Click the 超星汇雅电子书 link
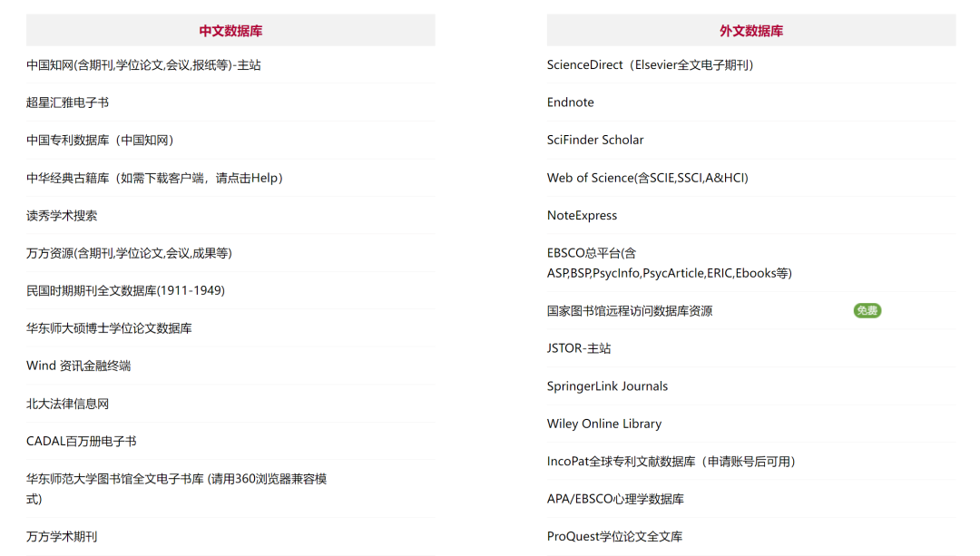The width and height of the screenshot is (980, 556). (67, 102)
